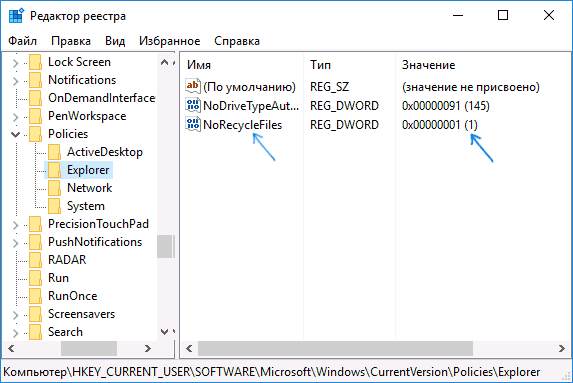Collapse the Policies key
The image size is (573, 383).
click(x=15, y=134)
